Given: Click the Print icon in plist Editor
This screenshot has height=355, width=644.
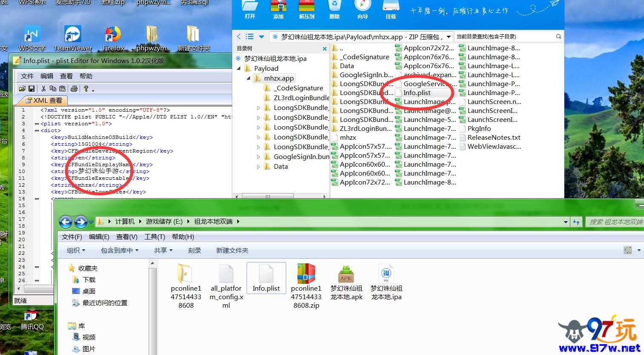Looking at the screenshot, I should (74, 89).
